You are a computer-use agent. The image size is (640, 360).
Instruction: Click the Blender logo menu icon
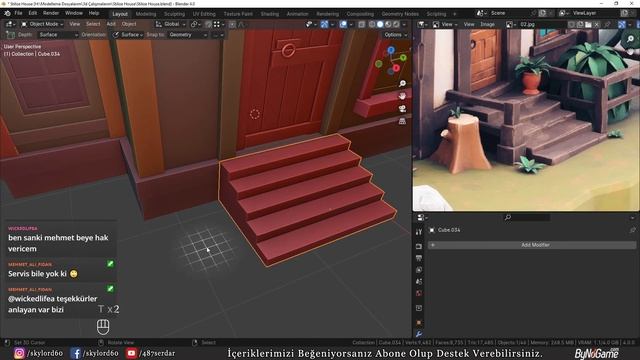tap(7, 13)
